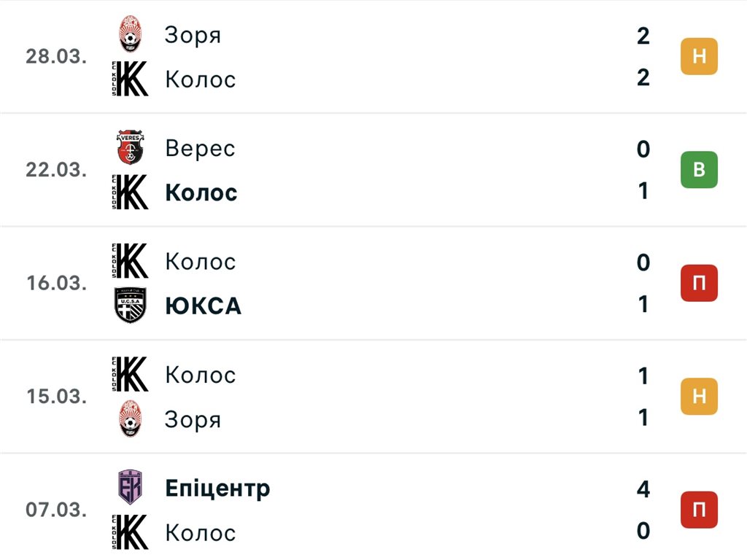Select the 16.03. match date

56,283
